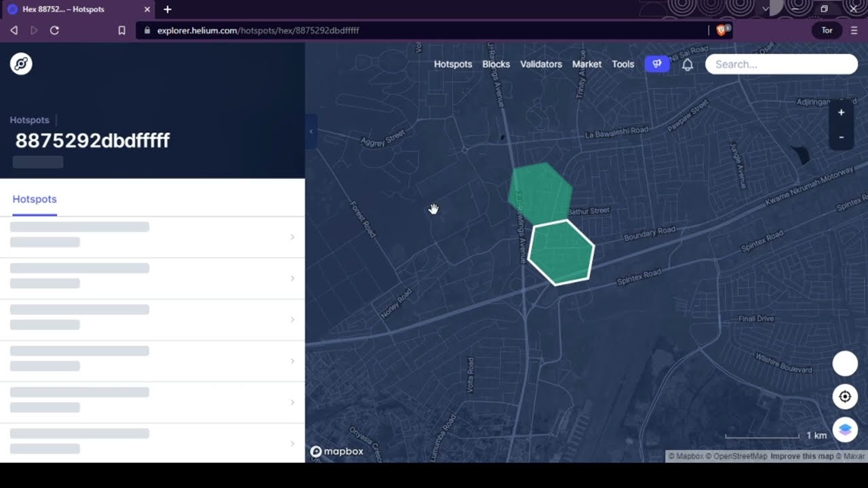Click the Hex 88752 browser tab
The width and height of the screenshot is (868, 488).
(78, 9)
